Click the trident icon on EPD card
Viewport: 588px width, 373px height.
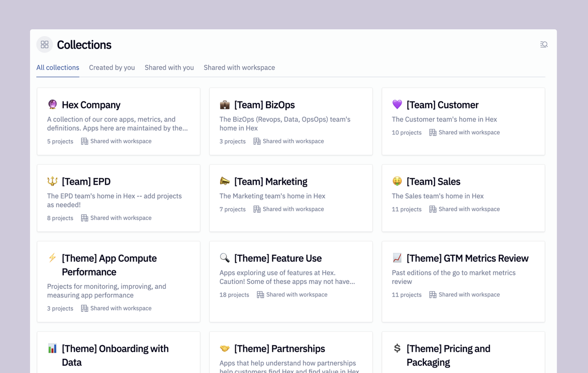pyautogui.click(x=52, y=181)
